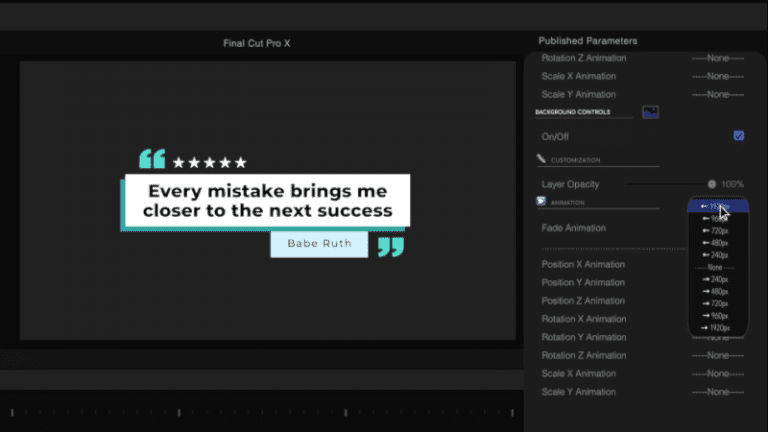Open Rotation Z Animation dropdown below Rotation Y
768x432 pixels.
718,356
